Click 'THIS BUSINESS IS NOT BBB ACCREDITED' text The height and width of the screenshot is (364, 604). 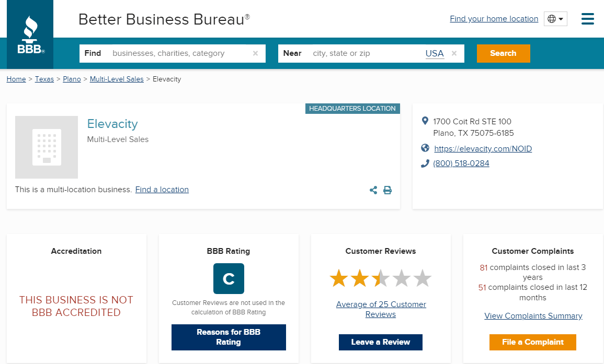pyautogui.click(x=76, y=306)
